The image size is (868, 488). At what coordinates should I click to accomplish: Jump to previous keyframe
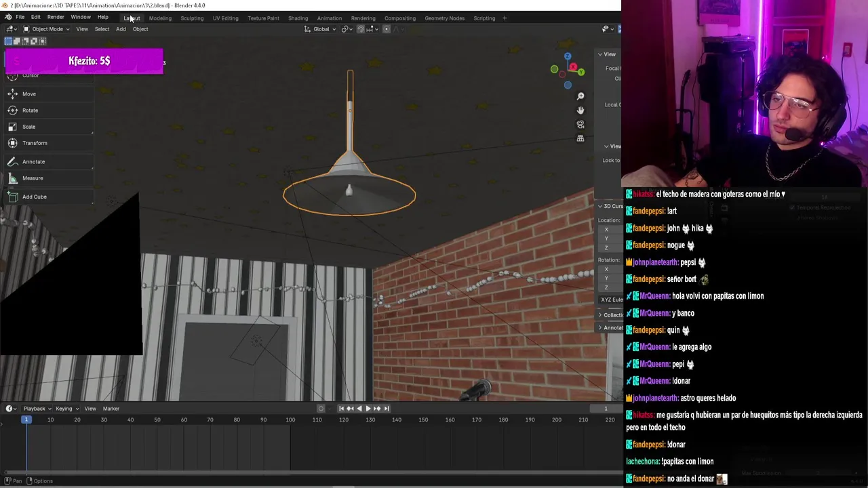click(x=350, y=408)
